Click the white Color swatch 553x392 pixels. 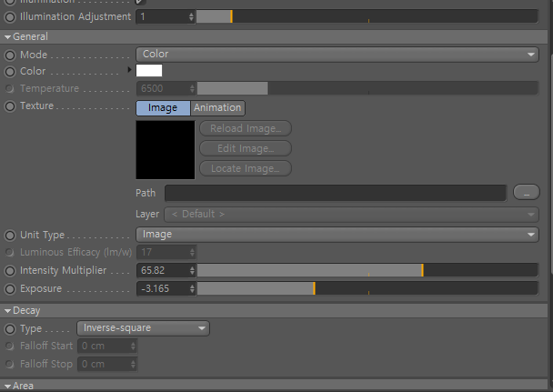[x=149, y=71]
